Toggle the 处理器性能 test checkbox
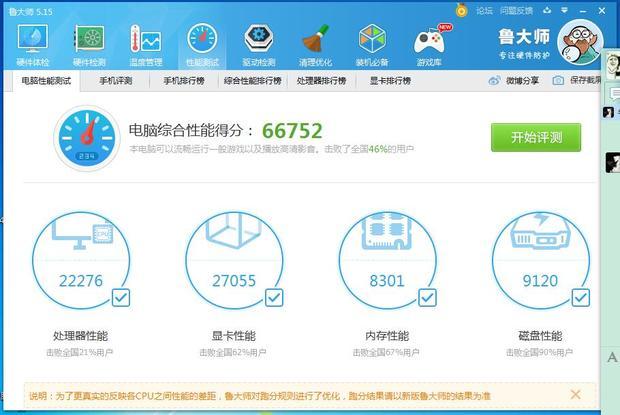This screenshot has width=620, height=415. click(x=121, y=298)
